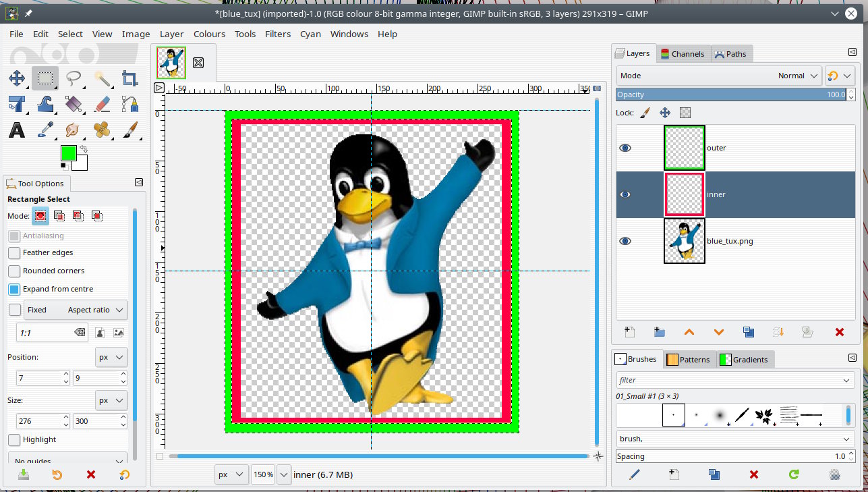Disable Expand from centre
Screen dimensions: 868x492
pos(14,289)
